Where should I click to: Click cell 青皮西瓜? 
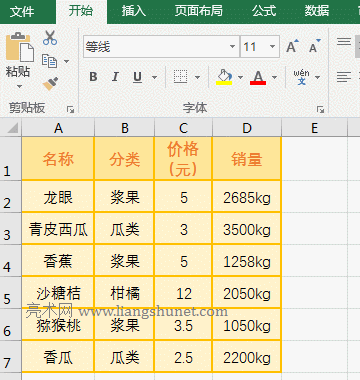click(58, 229)
